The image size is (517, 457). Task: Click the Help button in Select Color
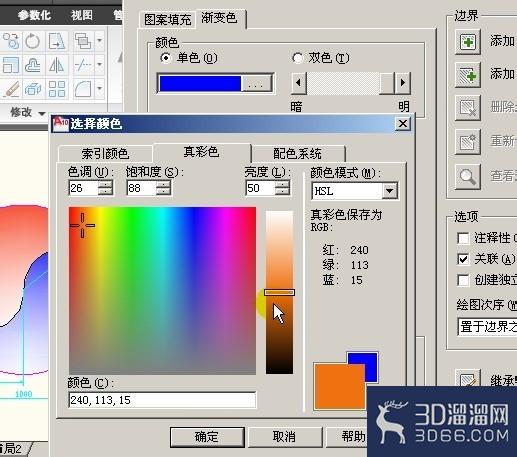[347, 437]
